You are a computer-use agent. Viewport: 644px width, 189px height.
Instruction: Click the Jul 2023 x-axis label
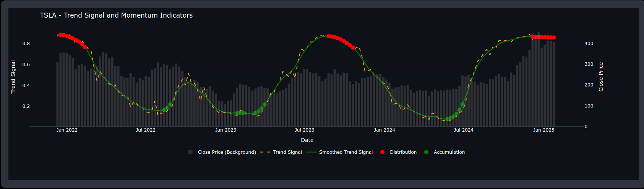click(x=304, y=130)
